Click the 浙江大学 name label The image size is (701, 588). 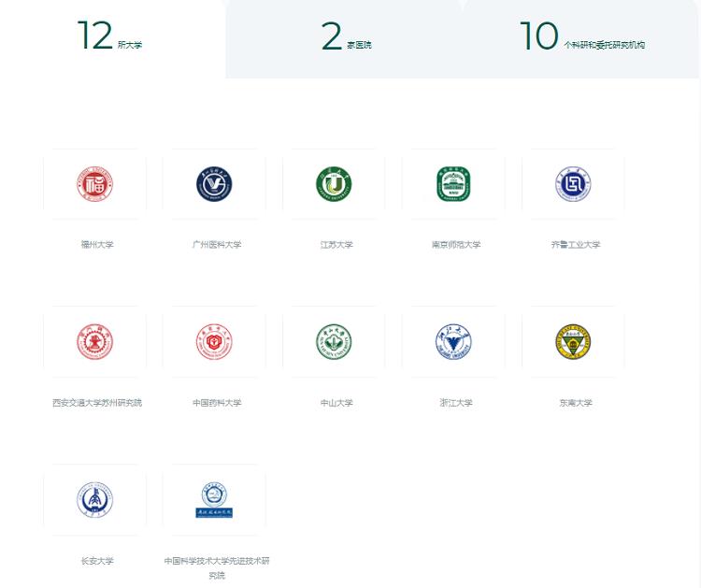point(456,402)
